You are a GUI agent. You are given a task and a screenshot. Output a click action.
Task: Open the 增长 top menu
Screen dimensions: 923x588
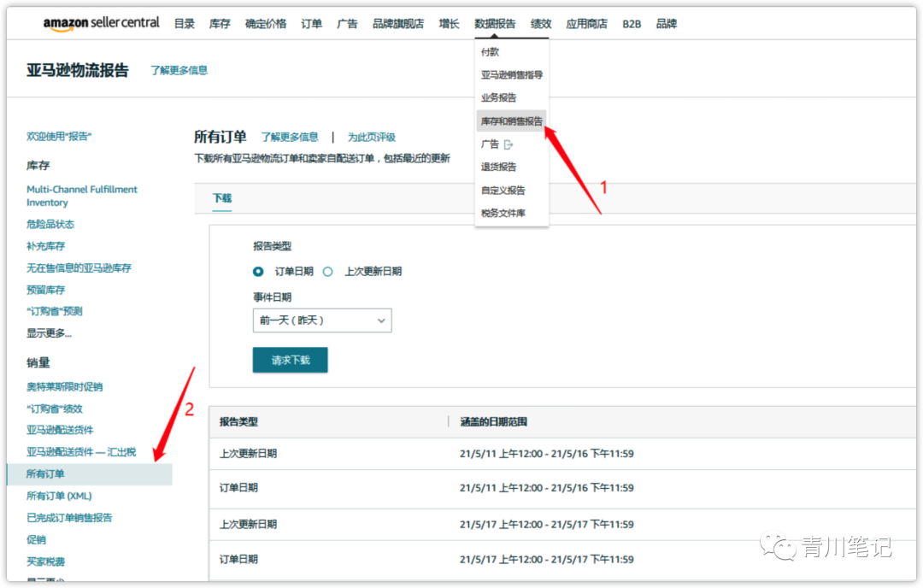point(450,24)
